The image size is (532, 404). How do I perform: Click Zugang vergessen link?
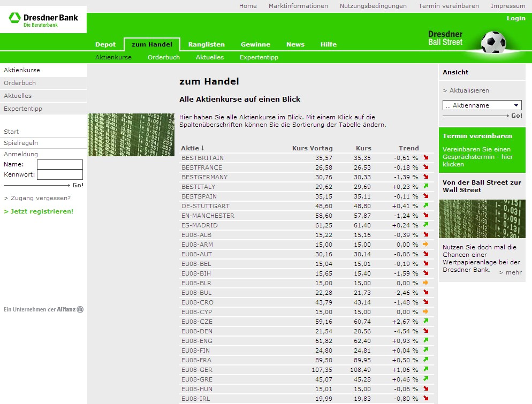[x=37, y=198]
